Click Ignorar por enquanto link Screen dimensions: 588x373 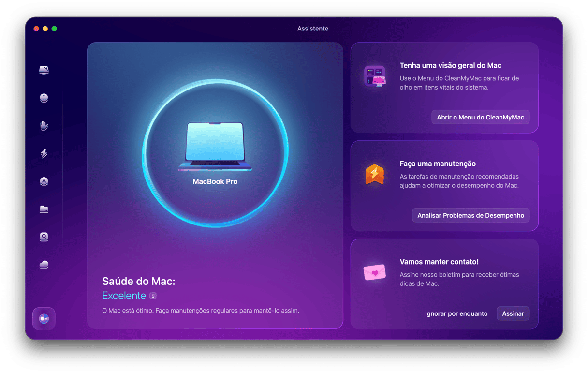point(456,313)
